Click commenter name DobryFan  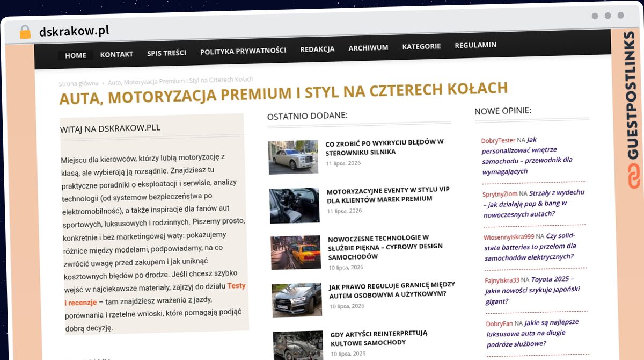[x=500, y=323]
